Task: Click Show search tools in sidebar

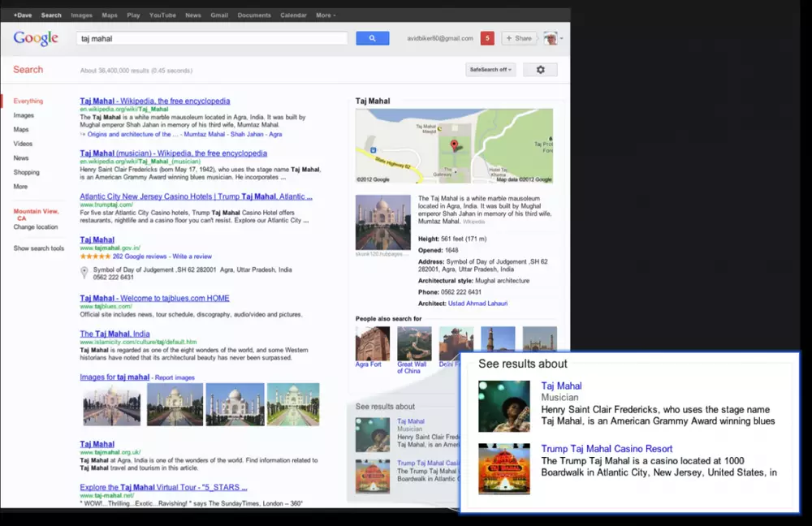Action: pos(39,248)
